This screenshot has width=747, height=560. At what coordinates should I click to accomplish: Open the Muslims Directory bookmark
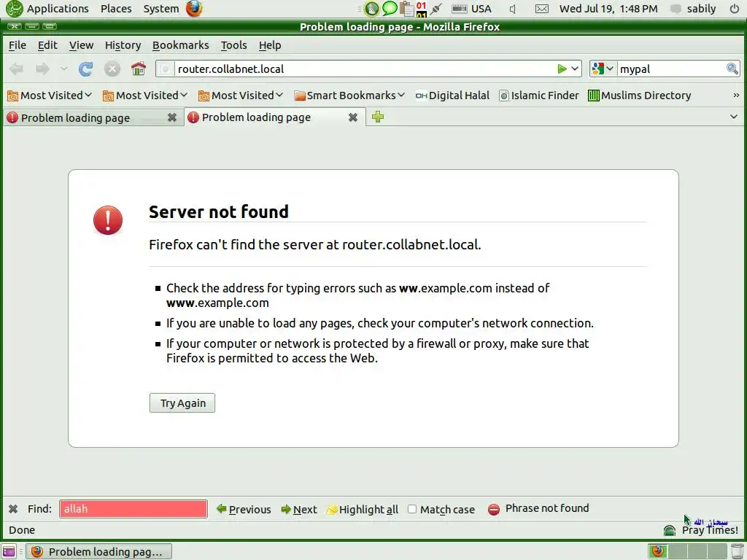tap(639, 96)
